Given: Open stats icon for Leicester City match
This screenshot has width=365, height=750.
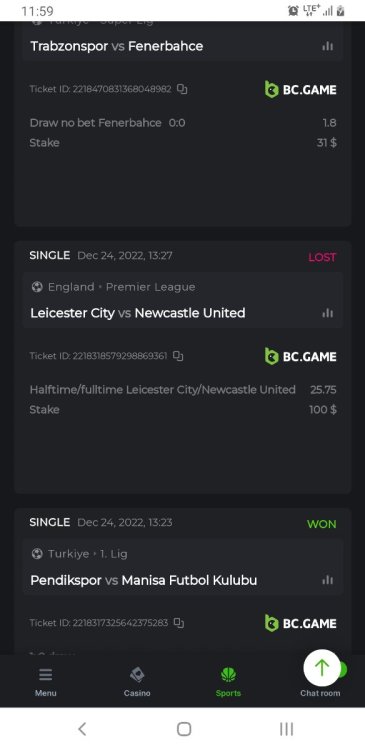Looking at the screenshot, I should (328, 313).
